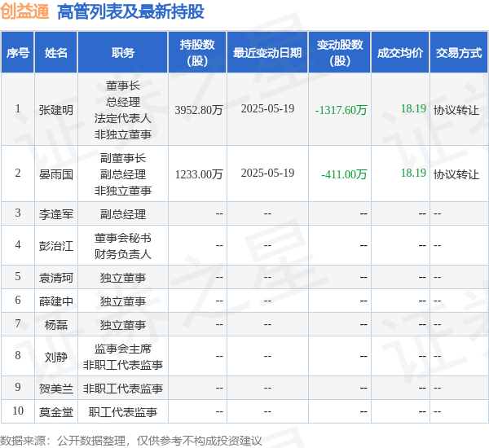Click 莫金堂's 职工代表监事 position
This screenshot has height=448, width=489.
tap(123, 412)
